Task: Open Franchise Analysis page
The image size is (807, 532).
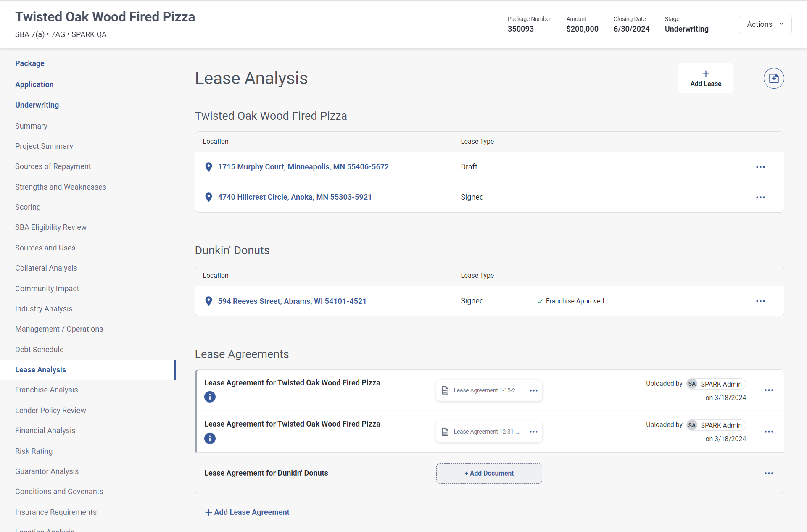Action: (x=47, y=390)
